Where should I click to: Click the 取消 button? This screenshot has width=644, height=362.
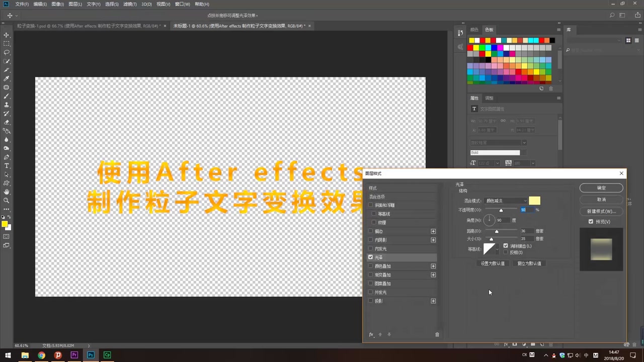(601, 200)
